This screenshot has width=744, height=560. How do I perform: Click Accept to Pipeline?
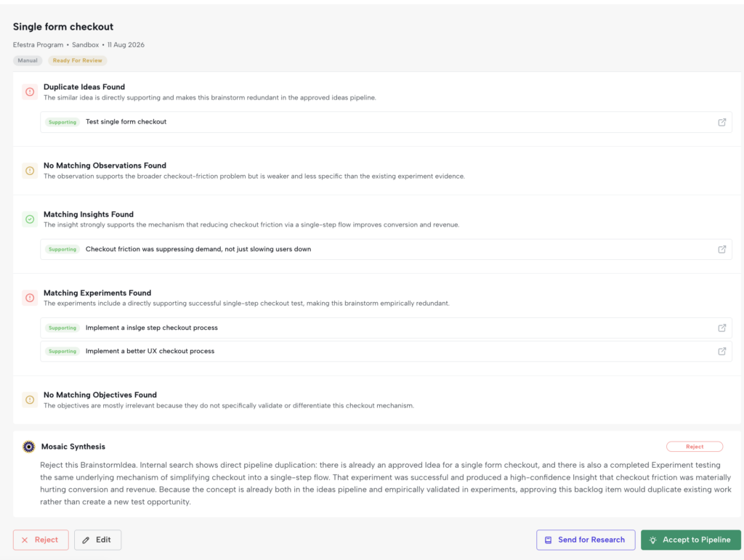[x=691, y=540]
